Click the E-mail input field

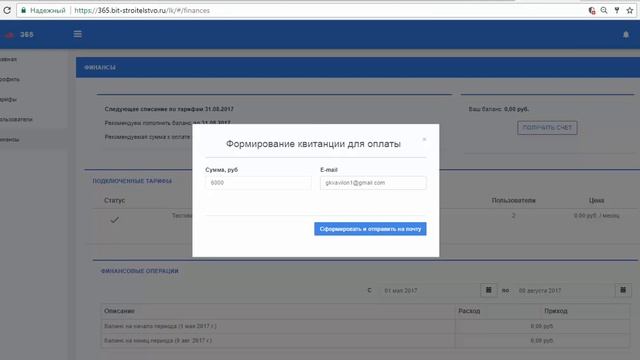(373, 183)
